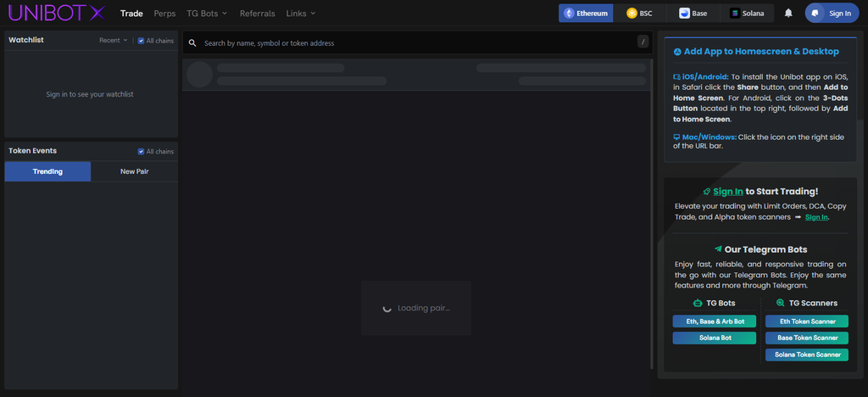Click the Add App to Homescreen icon

point(677,52)
